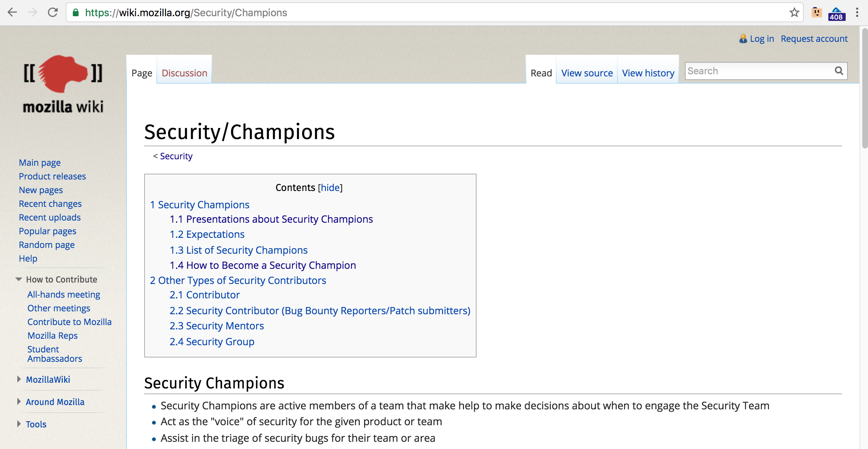Open Chrome three-dot menu
The height and width of the screenshot is (449, 868).
[857, 13]
